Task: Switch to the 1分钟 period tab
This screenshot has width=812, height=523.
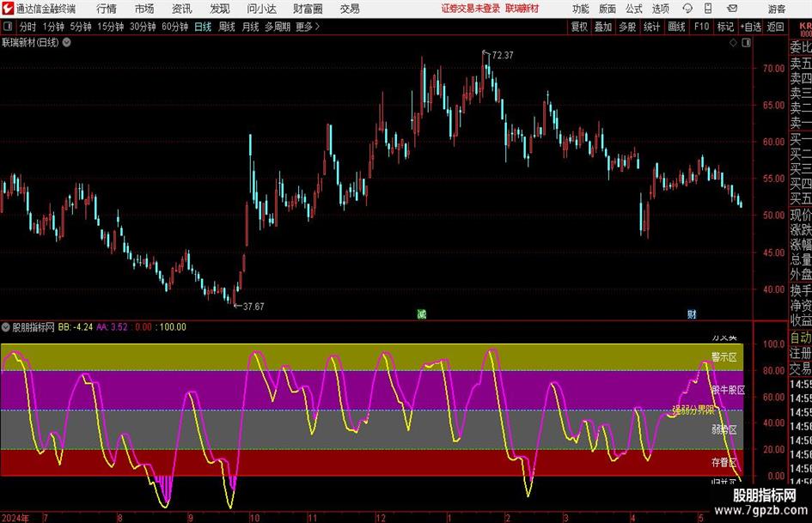Action: click(x=53, y=27)
